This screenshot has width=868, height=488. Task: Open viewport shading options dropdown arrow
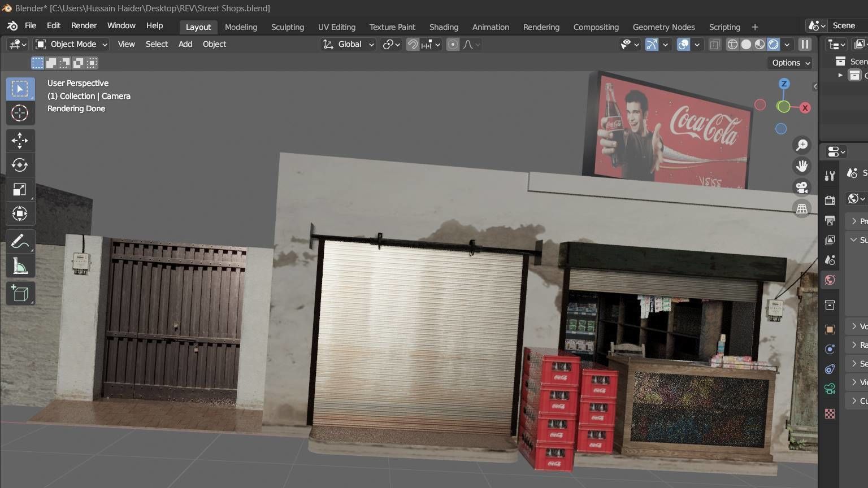787,44
